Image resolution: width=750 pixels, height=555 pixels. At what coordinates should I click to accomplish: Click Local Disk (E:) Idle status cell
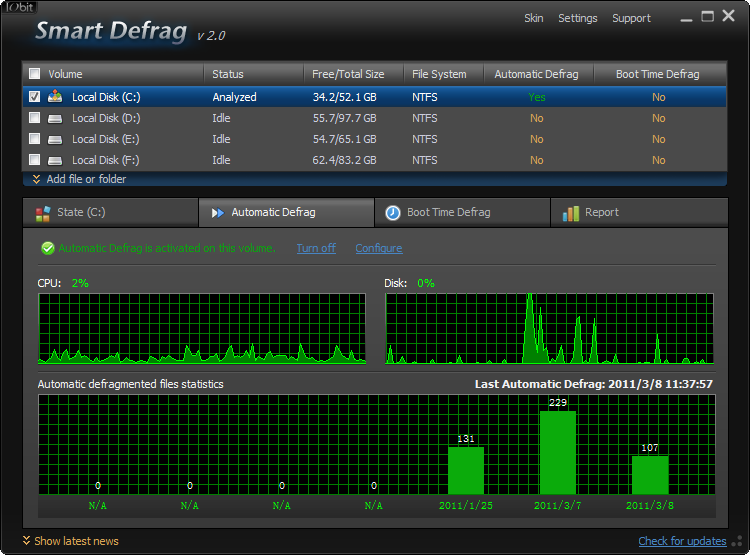pyautogui.click(x=221, y=139)
